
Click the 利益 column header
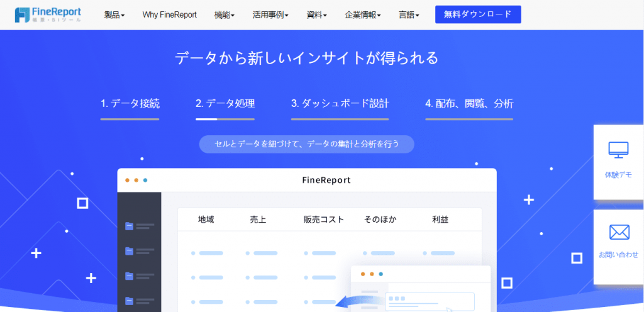tap(440, 220)
